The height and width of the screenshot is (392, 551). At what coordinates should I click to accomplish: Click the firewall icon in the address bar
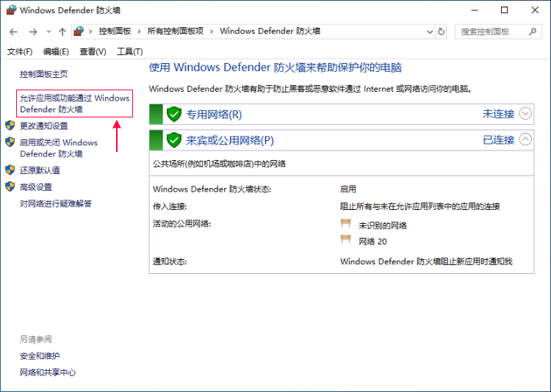(x=79, y=32)
